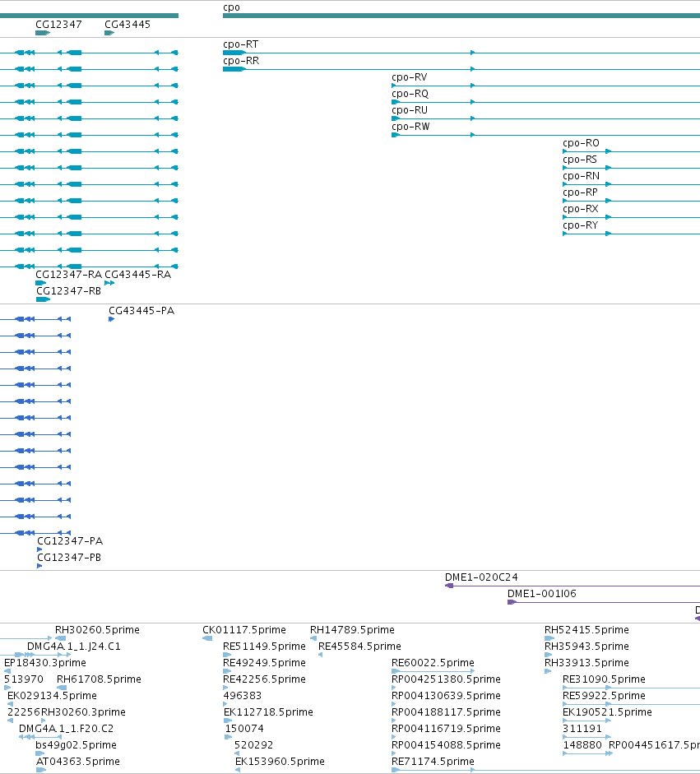Image resolution: width=700 pixels, height=774 pixels.
Task: Select RP004188117.5prime label
Action: (446, 712)
